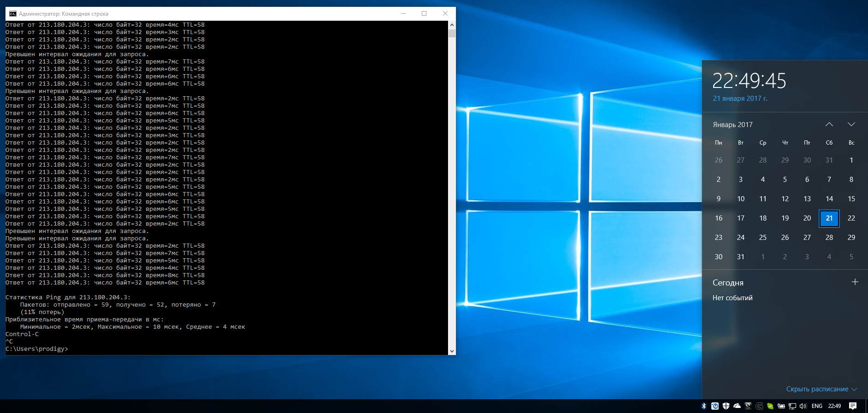Screen dimensions: 868x413
Task: Click the taskbar clock showing 22:49
Action: click(834, 406)
